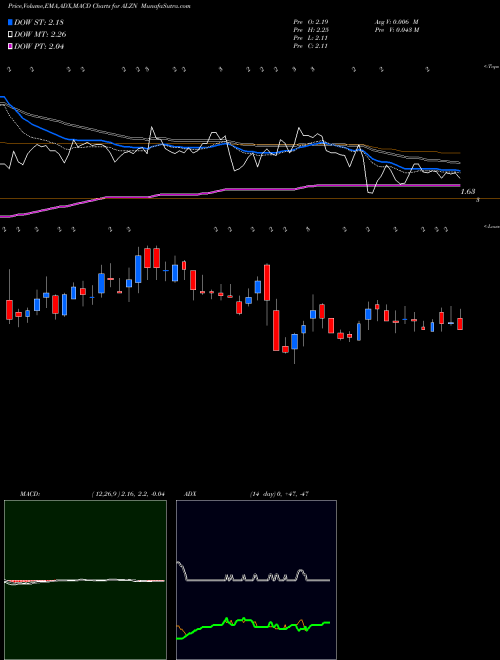Click the '<Tops' marker row label
This screenshot has width=500, height=660.
pos(491,67)
